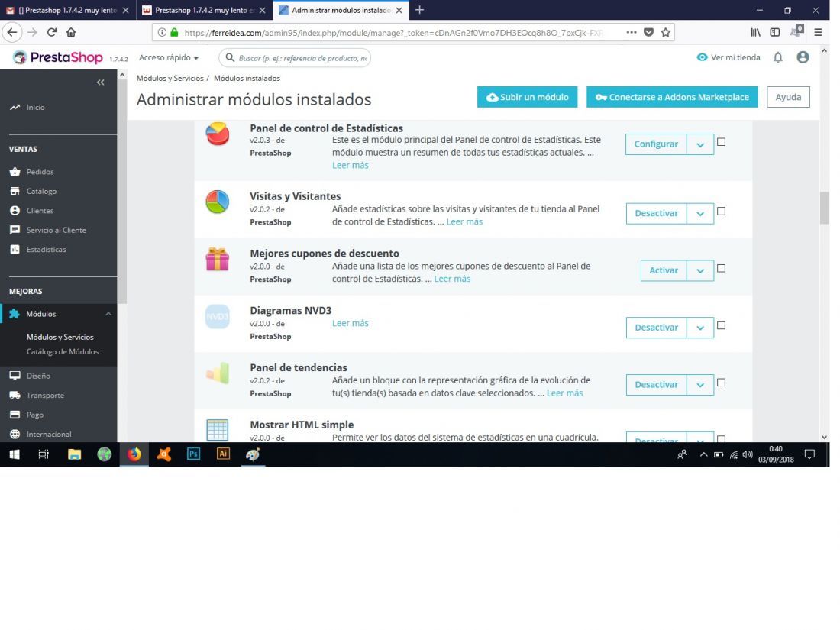The image size is (840, 630).
Task: Go to Firefox home page
Action: (x=71, y=33)
